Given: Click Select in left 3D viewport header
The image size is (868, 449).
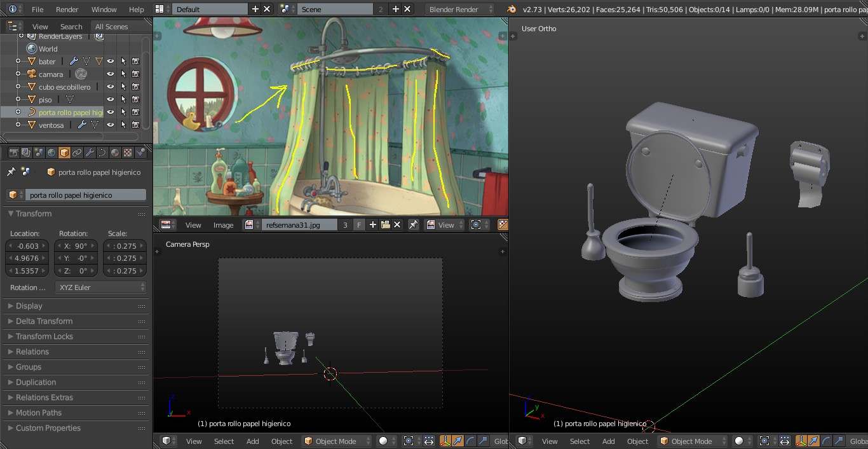Looking at the screenshot, I should coord(224,441).
